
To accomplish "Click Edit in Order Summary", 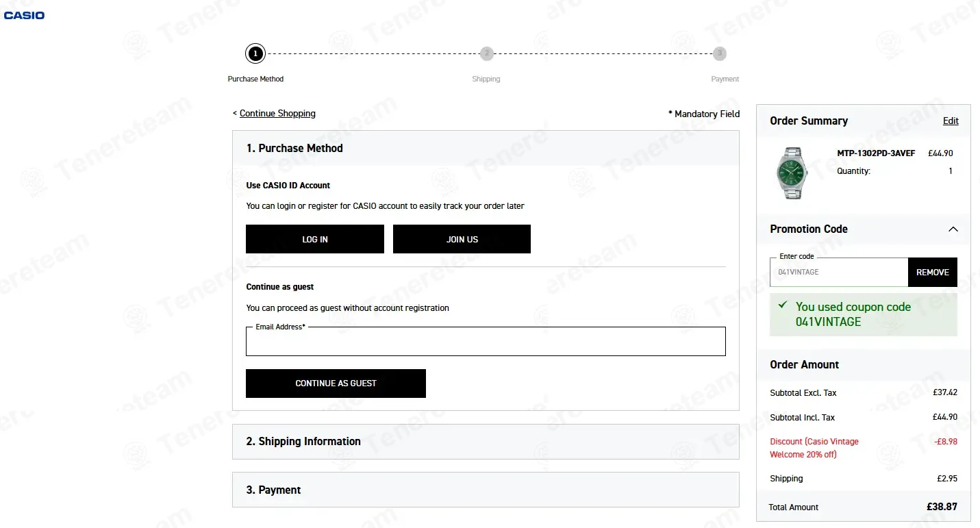I will coord(951,121).
